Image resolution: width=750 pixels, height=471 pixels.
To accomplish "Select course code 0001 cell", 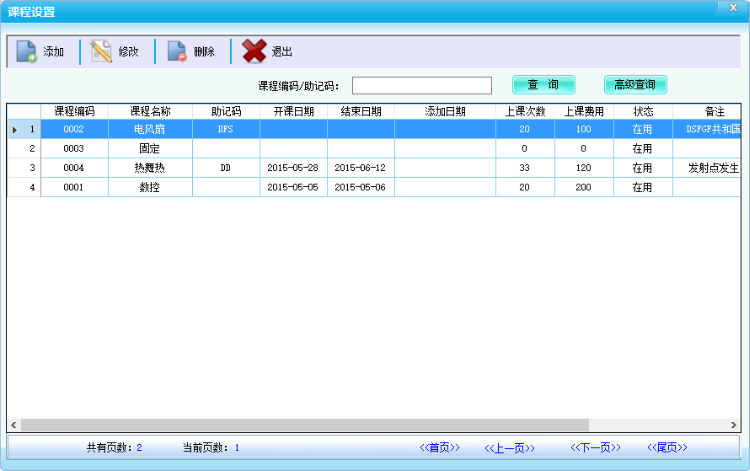I will point(74,187).
